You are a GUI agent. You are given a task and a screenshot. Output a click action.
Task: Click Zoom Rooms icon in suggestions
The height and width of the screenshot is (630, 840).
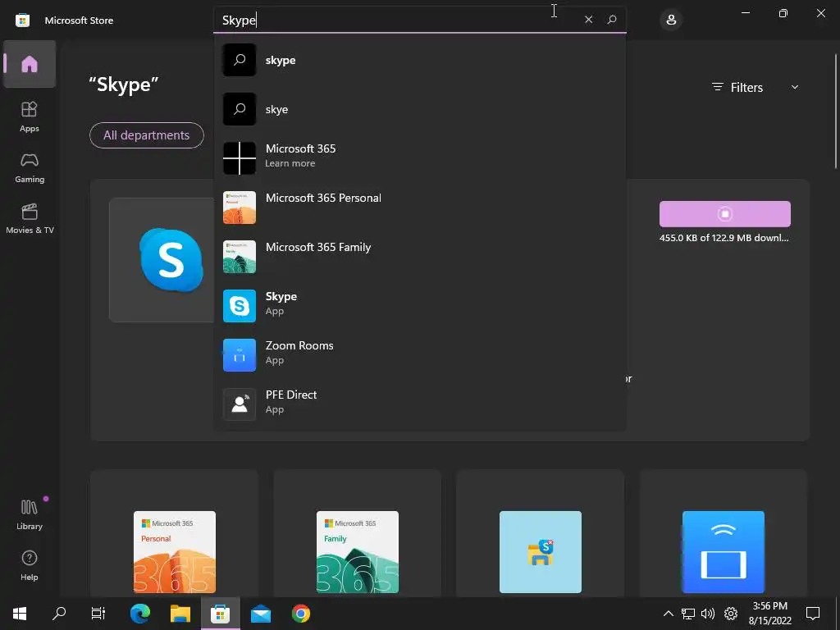point(240,354)
